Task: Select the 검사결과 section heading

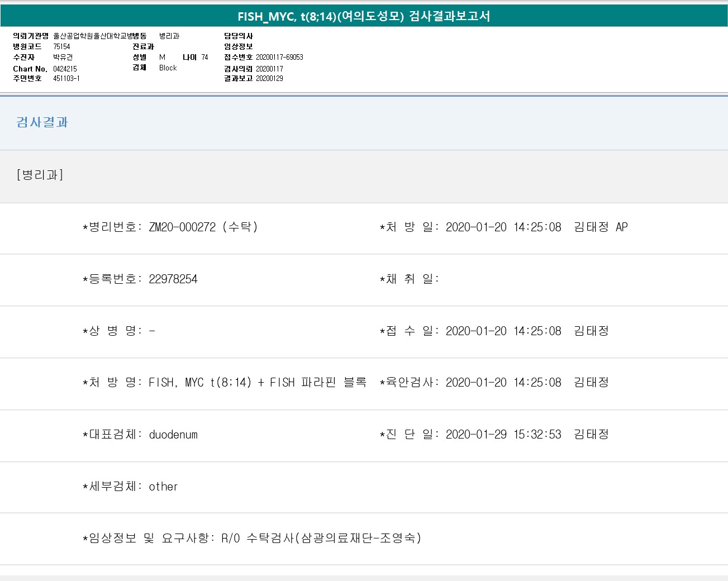Action: pos(42,122)
